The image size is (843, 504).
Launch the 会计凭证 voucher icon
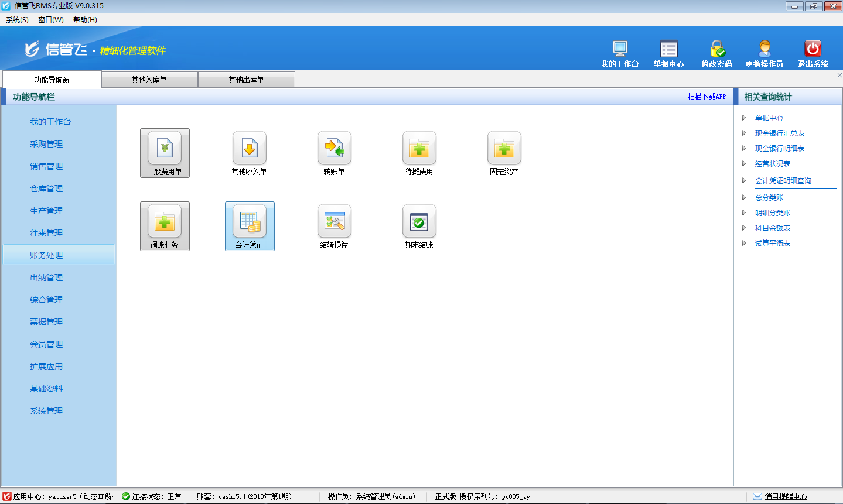coord(250,221)
